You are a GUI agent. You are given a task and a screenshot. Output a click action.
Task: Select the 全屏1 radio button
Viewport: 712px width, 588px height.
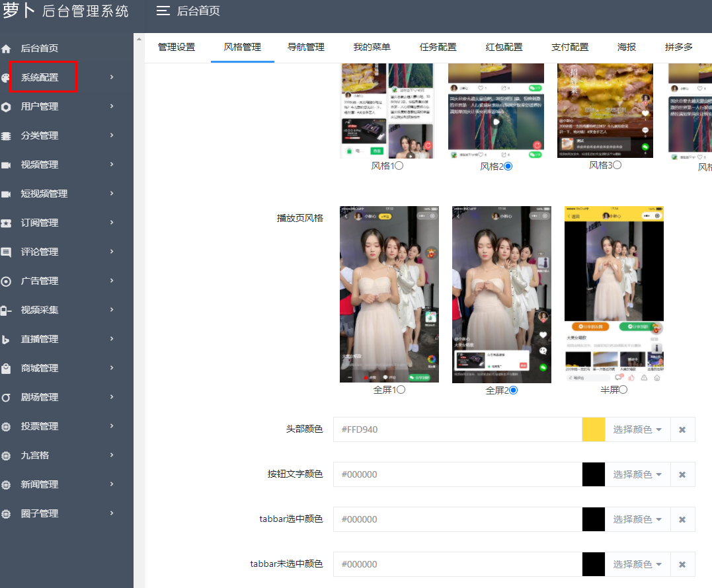[x=401, y=390]
